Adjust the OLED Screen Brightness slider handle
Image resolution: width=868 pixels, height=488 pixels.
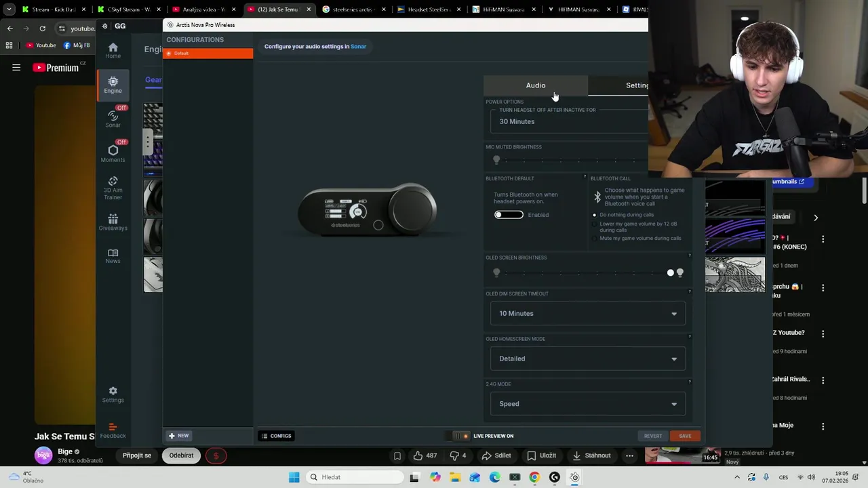(x=671, y=272)
